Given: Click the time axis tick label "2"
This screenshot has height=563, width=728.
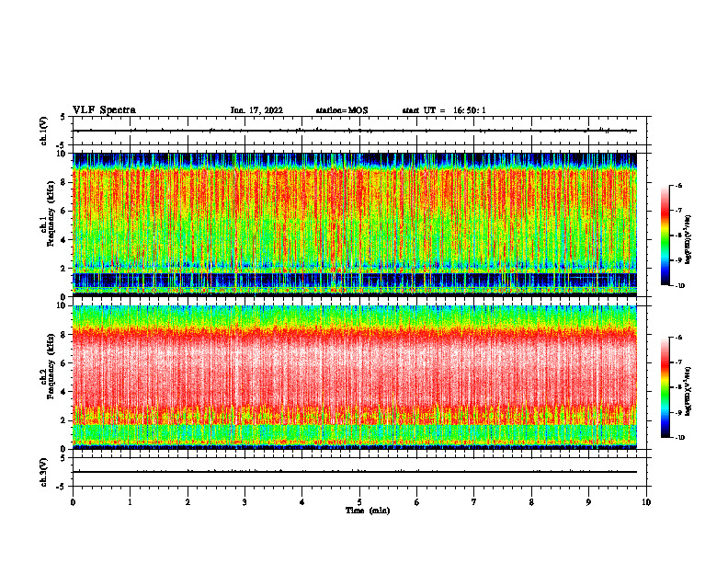Looking at the screenshot, I should point(188,502).
